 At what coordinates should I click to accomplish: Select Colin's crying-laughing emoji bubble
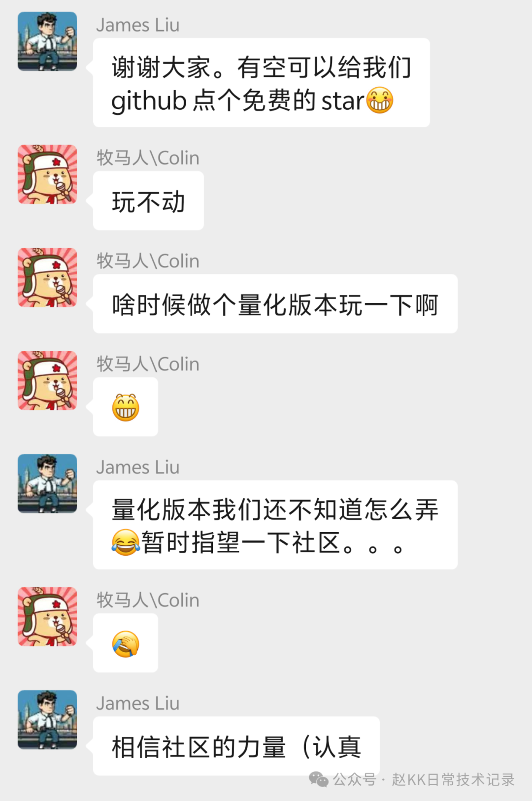(x=126, y=643)
